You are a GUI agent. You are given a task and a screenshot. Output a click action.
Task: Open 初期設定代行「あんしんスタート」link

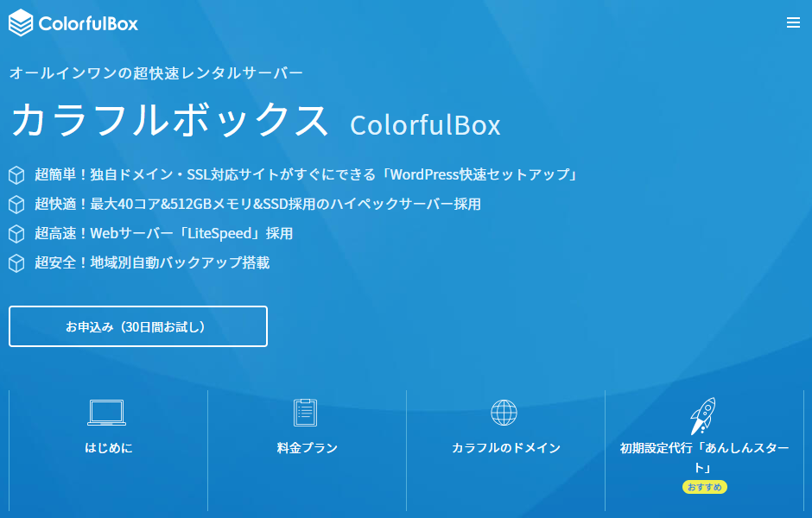704,458
